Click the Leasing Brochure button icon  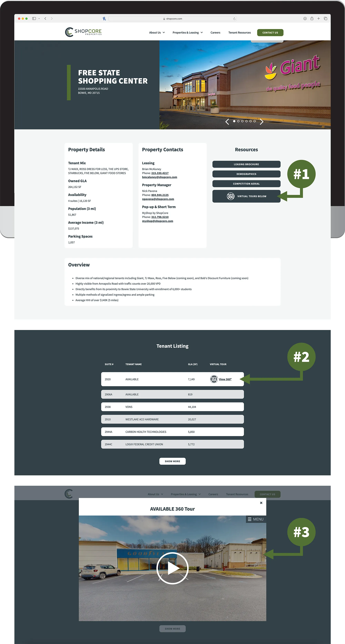246,164
